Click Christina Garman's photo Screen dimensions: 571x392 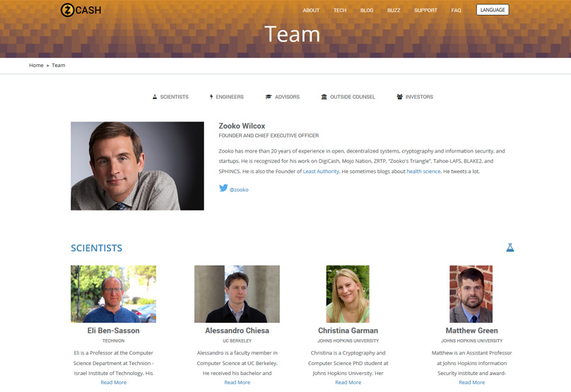point(348,294)
